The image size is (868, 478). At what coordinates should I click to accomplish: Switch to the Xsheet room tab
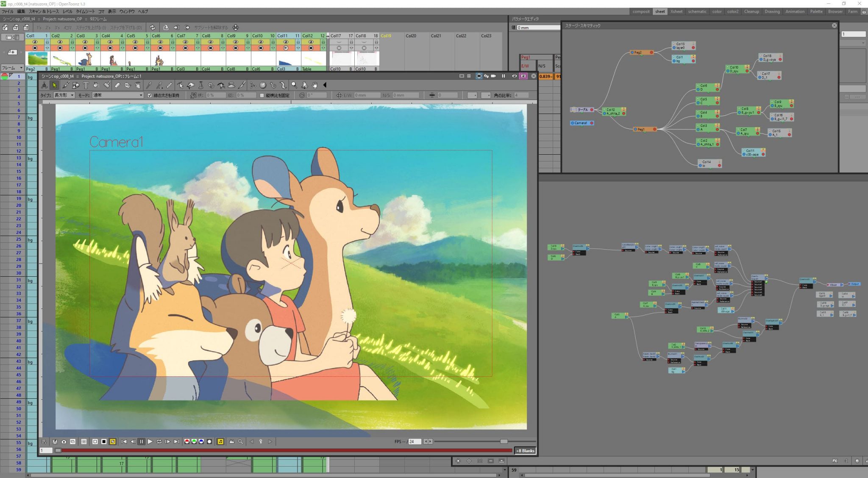click(676, 11)
